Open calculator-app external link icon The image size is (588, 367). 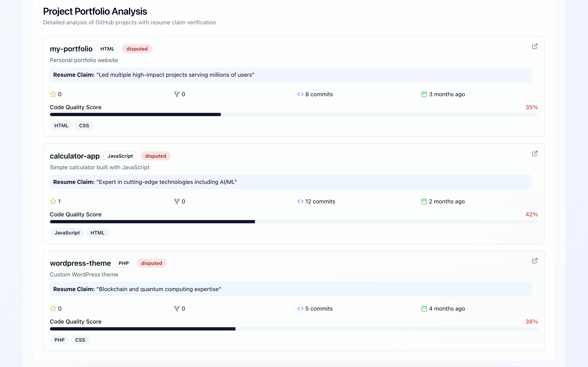(x=535, y=153)
